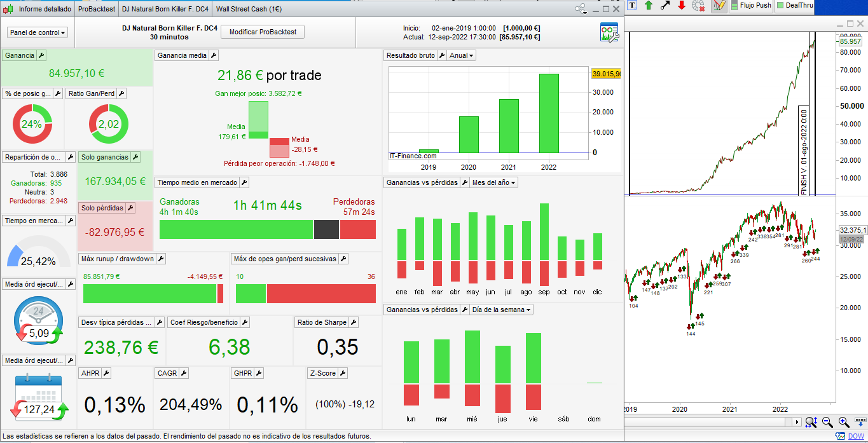The width and height of the screenshot is (868, 443).
Task: Open wrench settings for Ratio Gan/Perd
Action: click(121, 93)
